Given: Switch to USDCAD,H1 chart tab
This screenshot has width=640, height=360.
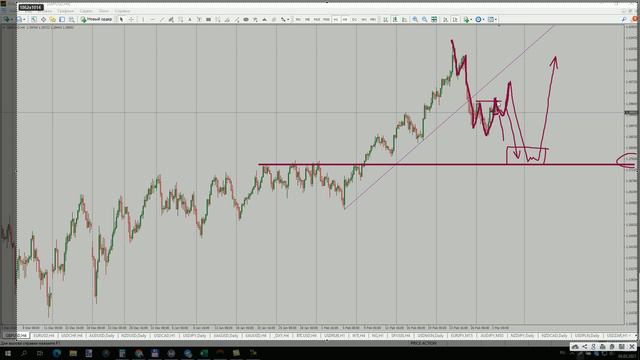Looking at the screenshot, I should 165,336.
